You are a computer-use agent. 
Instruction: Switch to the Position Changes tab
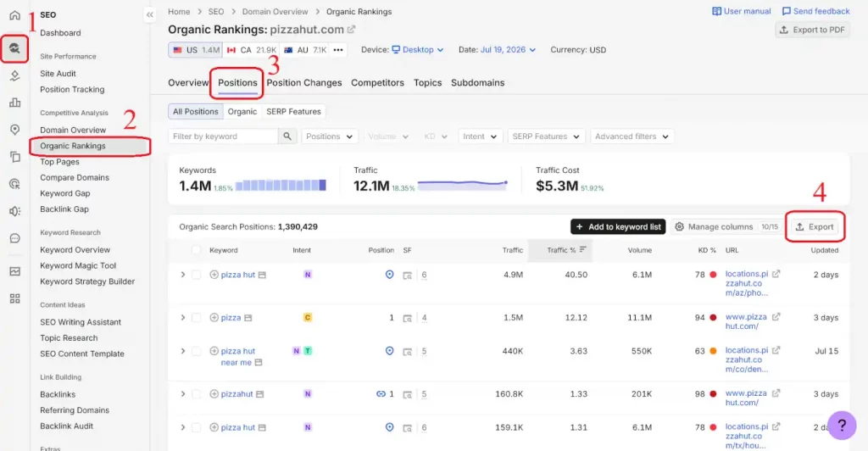[304, 82]
